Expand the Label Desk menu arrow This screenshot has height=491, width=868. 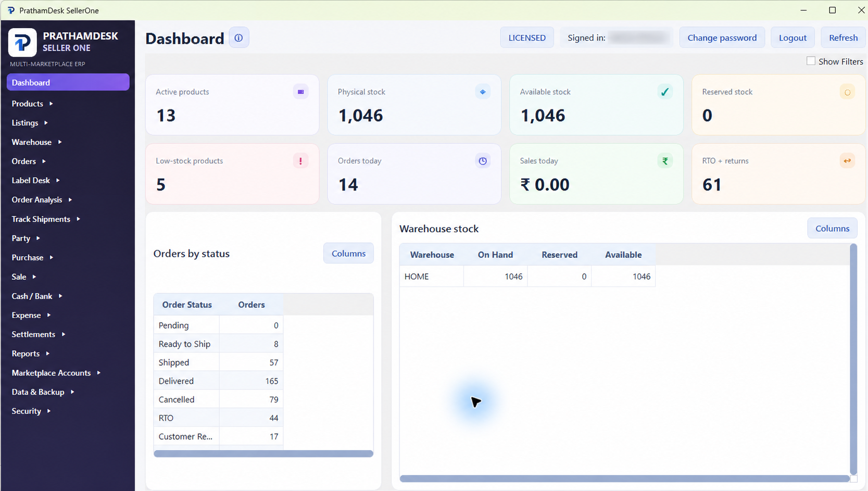click(58, 180)
